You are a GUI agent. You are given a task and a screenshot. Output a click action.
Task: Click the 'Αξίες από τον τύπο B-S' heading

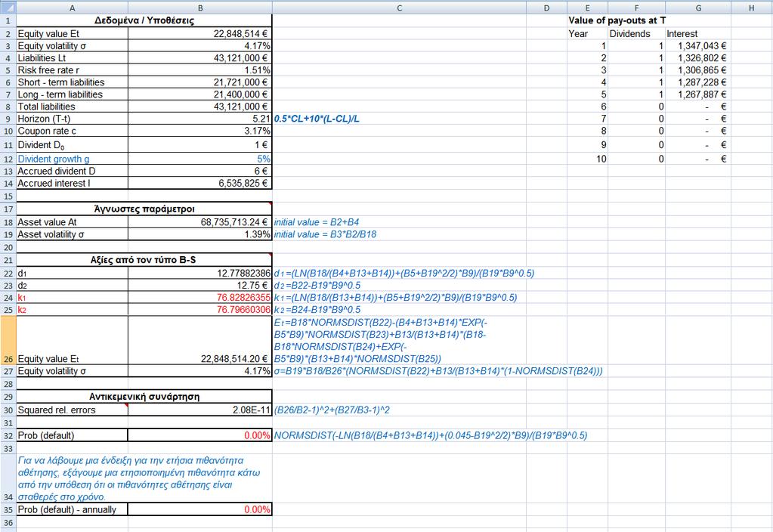143,260
